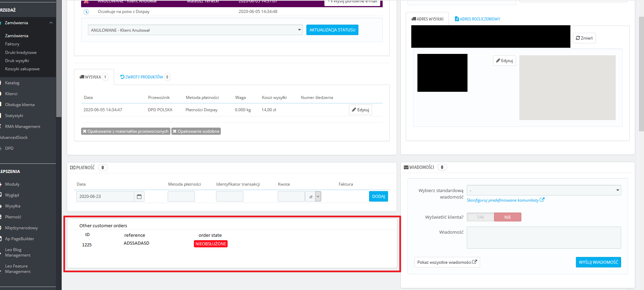Switch to ADRES ROZLICZENIOWY tab
The image size is (644, 290).
click(x=477, y=19)
